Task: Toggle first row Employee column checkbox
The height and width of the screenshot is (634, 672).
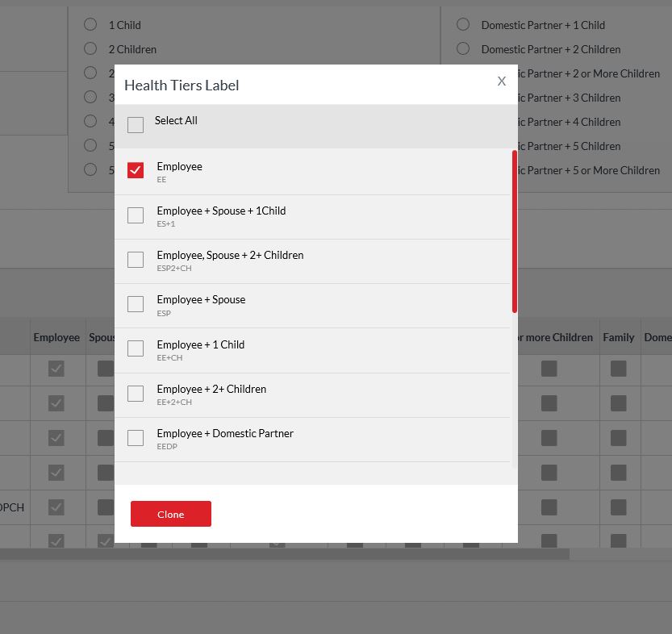Action: pyautogui.click(x=56, y=369)
